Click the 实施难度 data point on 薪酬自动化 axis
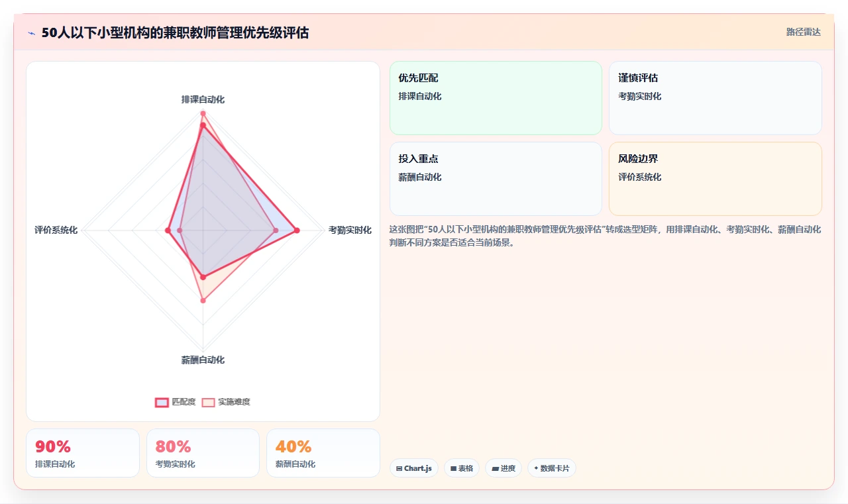This screenshot has width=848, height=504. pyautogui.click(x=203, y=301)
